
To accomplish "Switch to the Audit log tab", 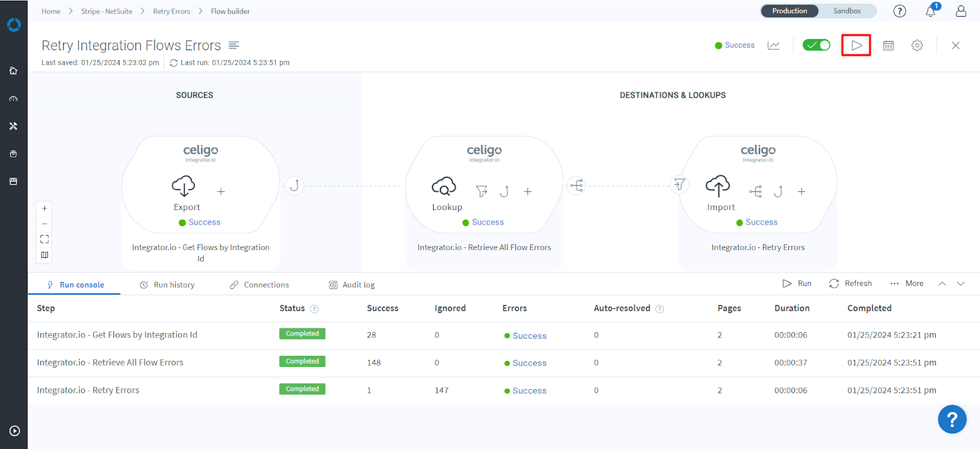I will pos(352,285).
